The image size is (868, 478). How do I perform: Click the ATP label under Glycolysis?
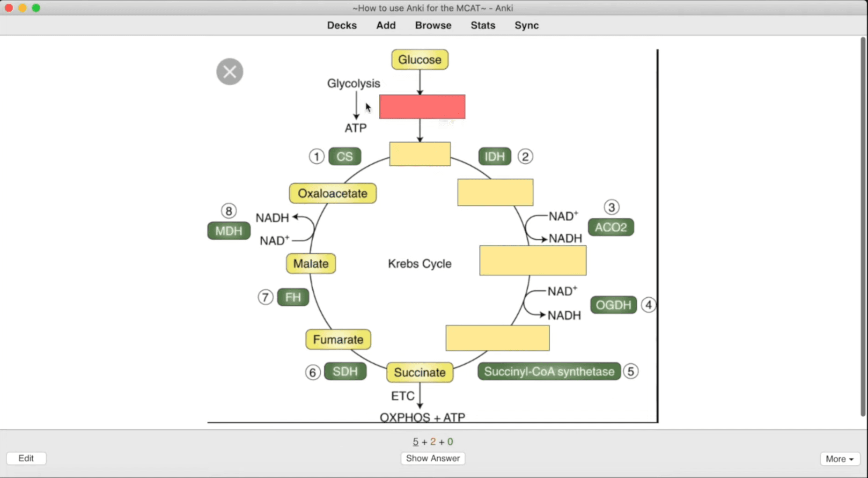[356, 128]
